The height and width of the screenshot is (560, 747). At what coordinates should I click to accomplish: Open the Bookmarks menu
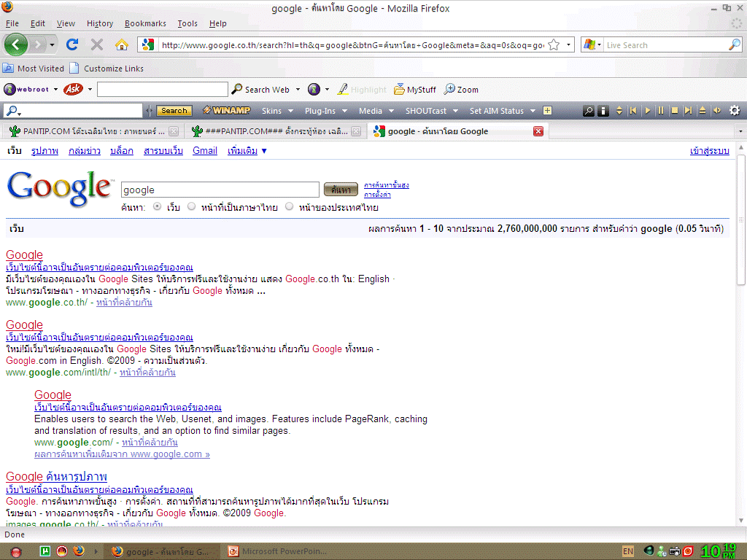[x=145, y=23]
